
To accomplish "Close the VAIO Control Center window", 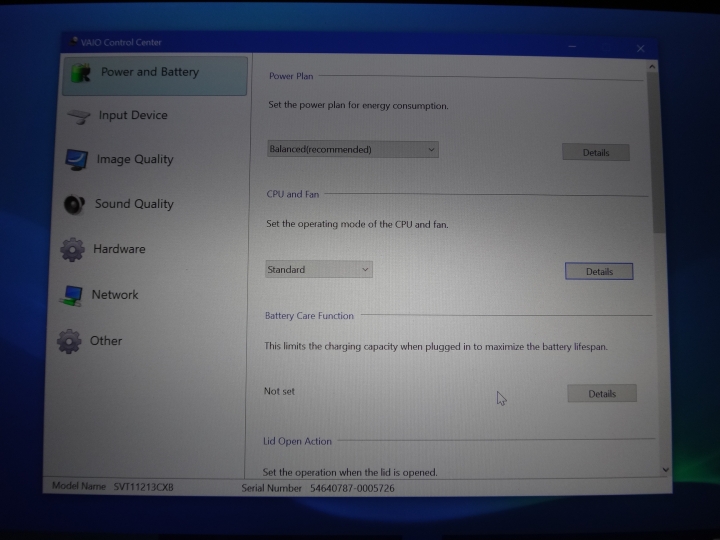I will tap(641, 48).
